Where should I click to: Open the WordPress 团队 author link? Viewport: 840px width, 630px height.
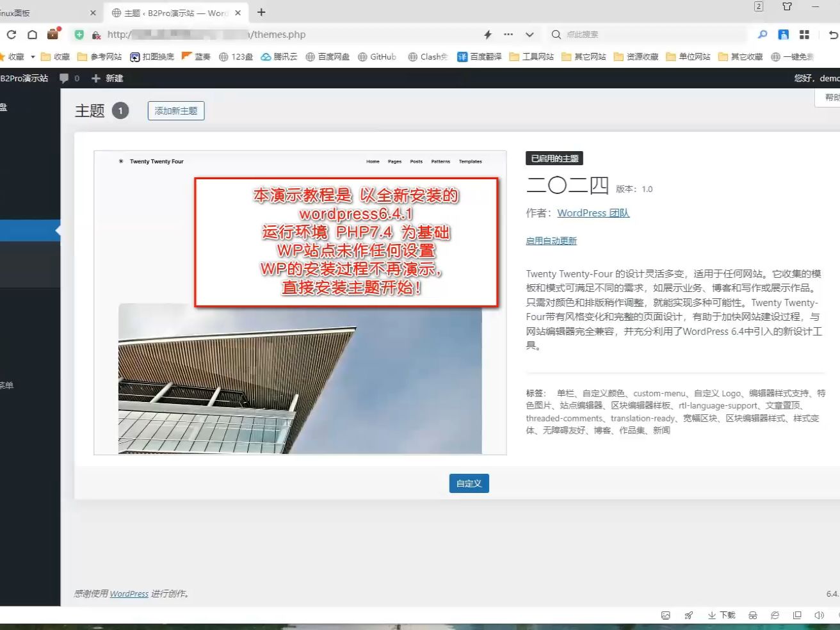[594, 213]
